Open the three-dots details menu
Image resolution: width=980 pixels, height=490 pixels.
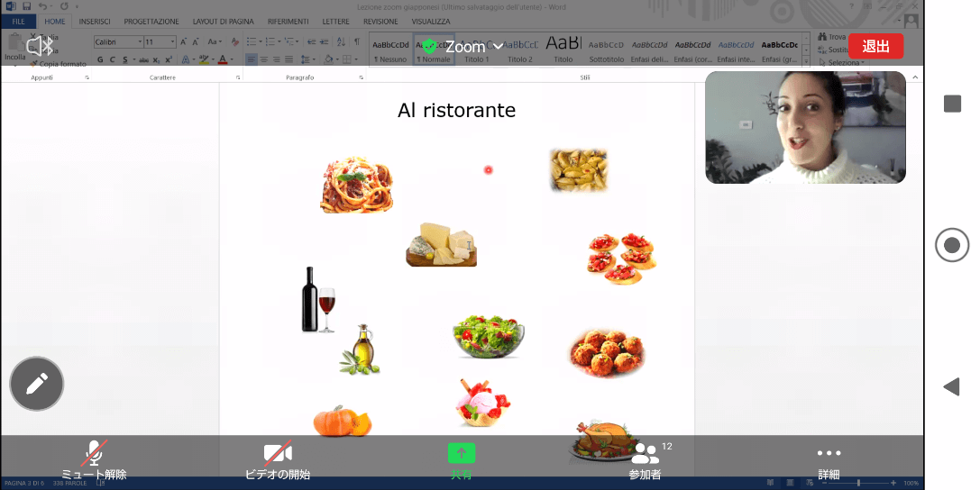tap(829, 460)
